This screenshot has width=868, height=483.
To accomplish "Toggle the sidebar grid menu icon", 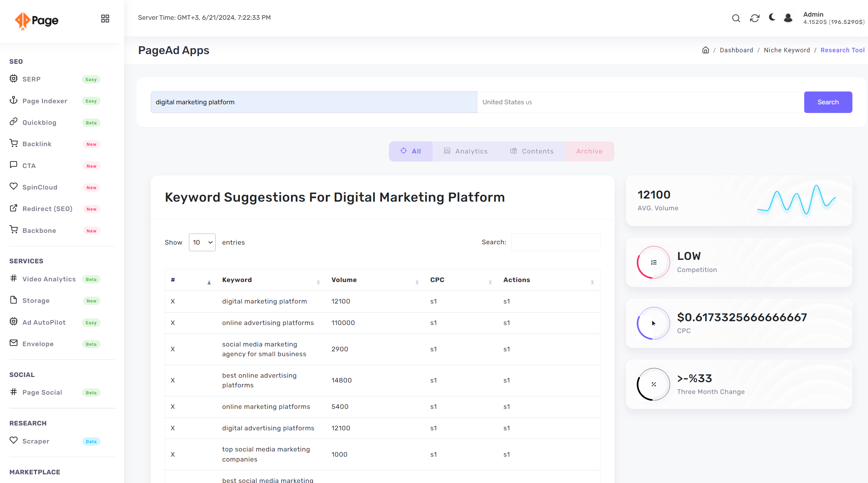I will (x=105, y=18).
